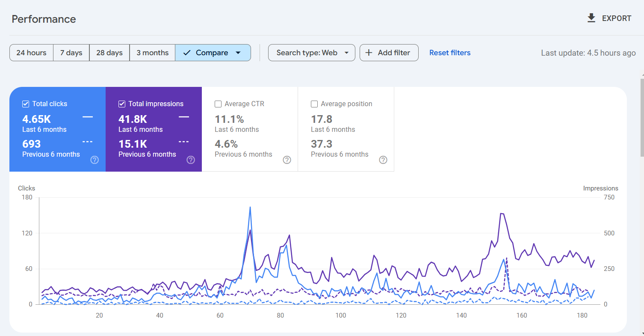
Task: Click the 11.1% average CTR value
Action: tap(229, 119)
